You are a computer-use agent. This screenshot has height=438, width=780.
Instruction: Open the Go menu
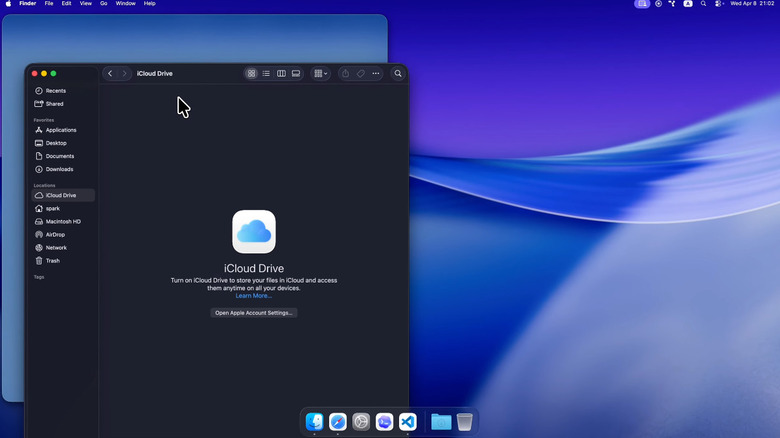pos(103,3)
